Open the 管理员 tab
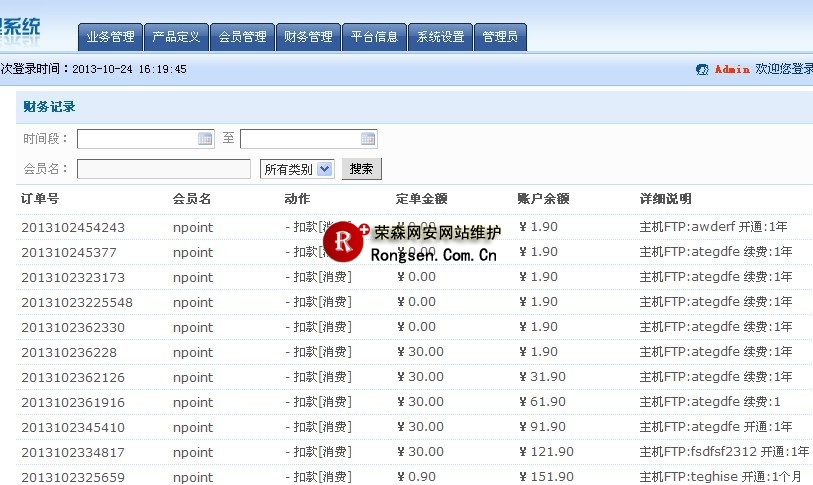This screenshot has height=485, width=813. pos(500,37)
